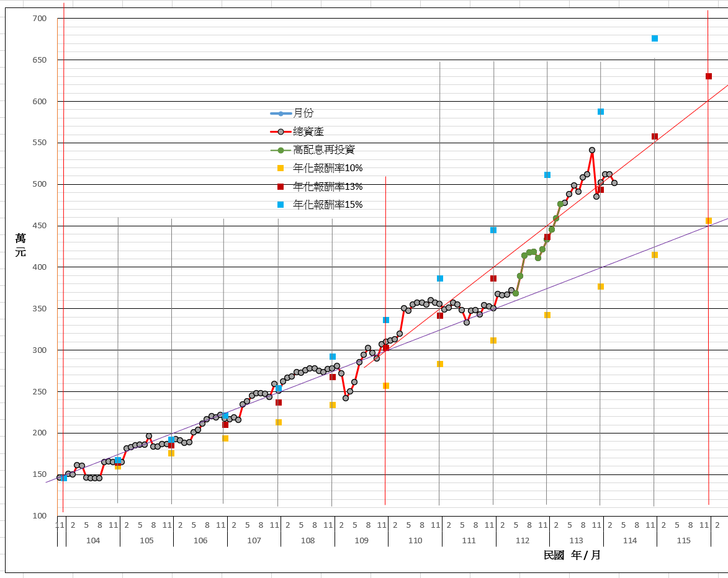This screenshot has width=728, height=578.
Task: Select the 高配息再投資 legend entry
Action: click(324, 150)
